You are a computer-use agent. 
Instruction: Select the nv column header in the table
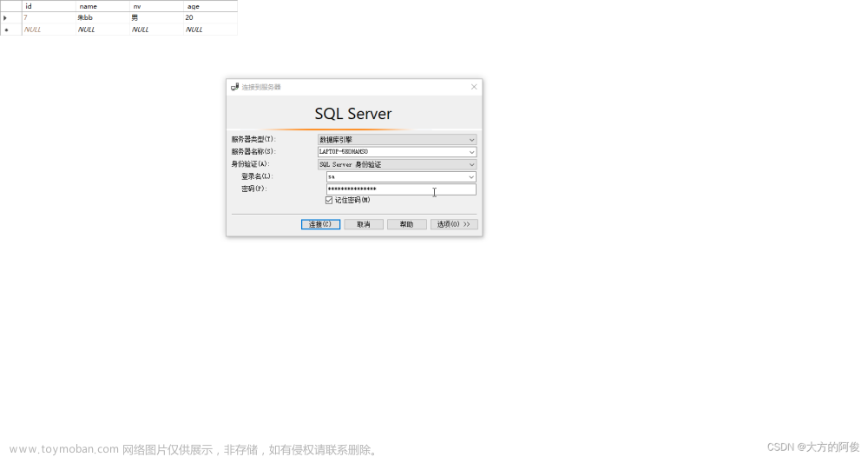[156, 6]
